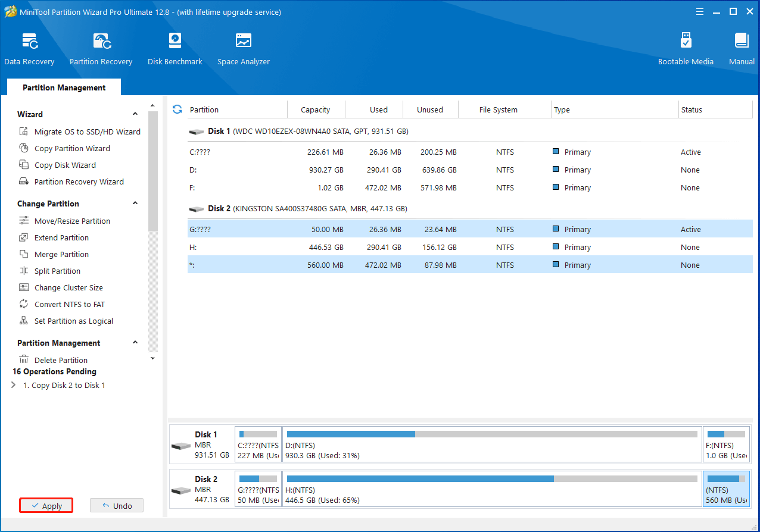Sort by the Used column header

point(379,109)
